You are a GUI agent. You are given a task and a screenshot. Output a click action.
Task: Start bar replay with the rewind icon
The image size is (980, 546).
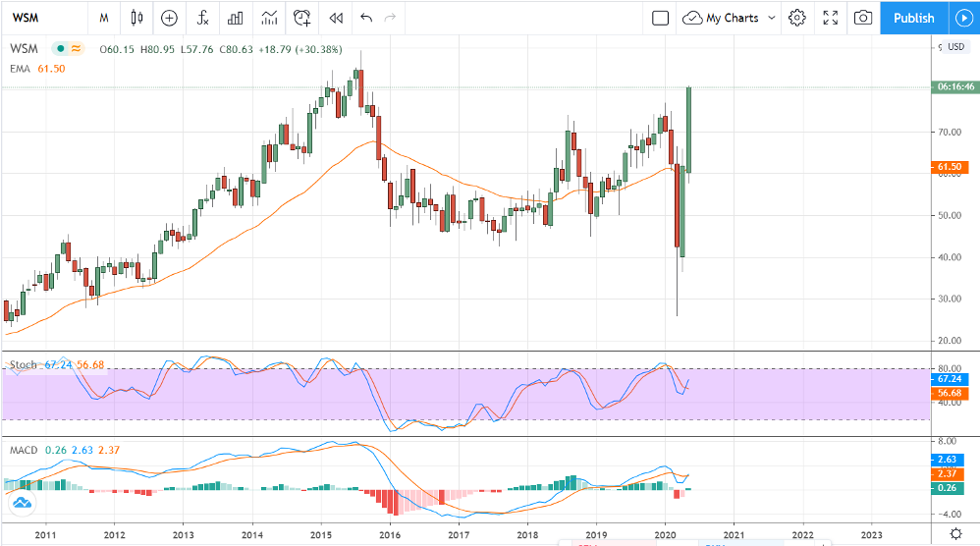(x=336, y=18)
